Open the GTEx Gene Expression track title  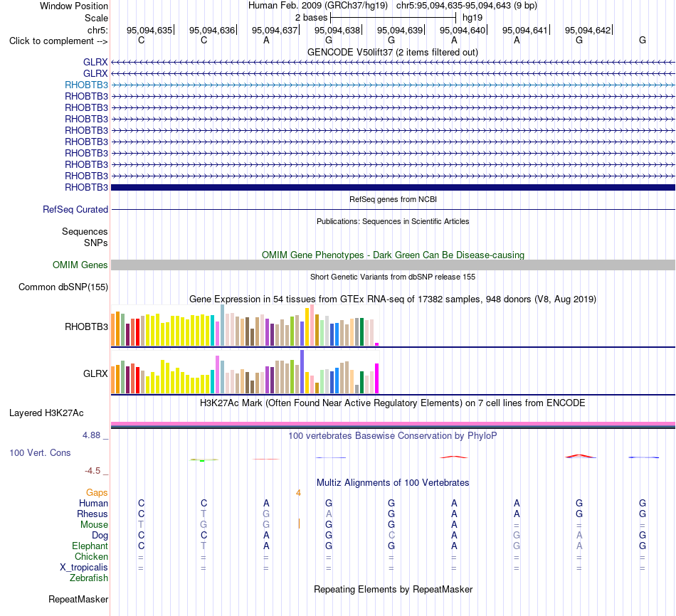click(393, 299)
